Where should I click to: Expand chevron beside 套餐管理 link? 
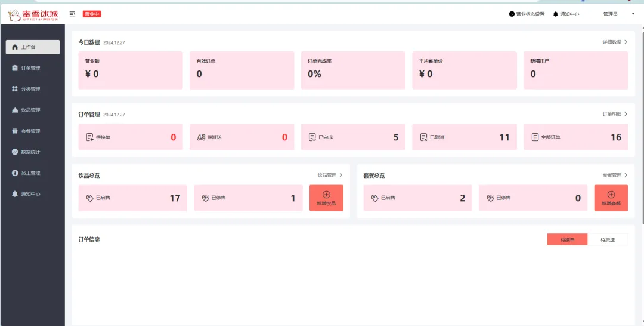(x=626, y=175)
